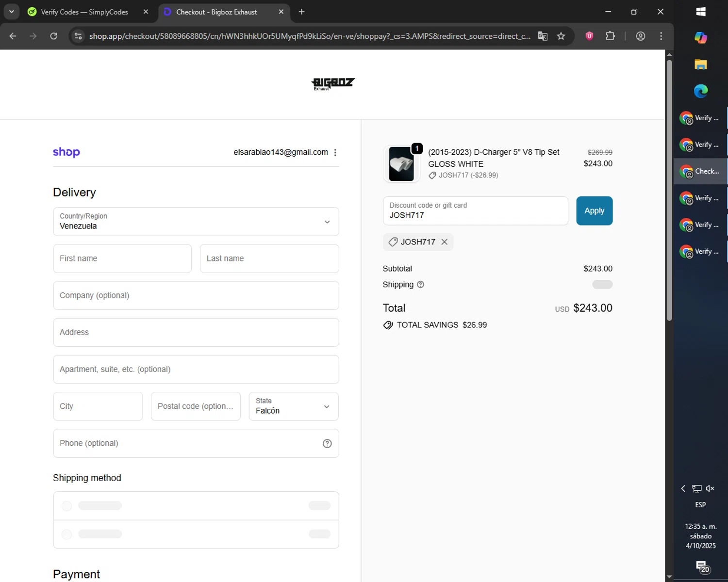This screenshot has width=728, height=582.
Task: Open site information icon in address bar
Action: (x=78, y=36)
